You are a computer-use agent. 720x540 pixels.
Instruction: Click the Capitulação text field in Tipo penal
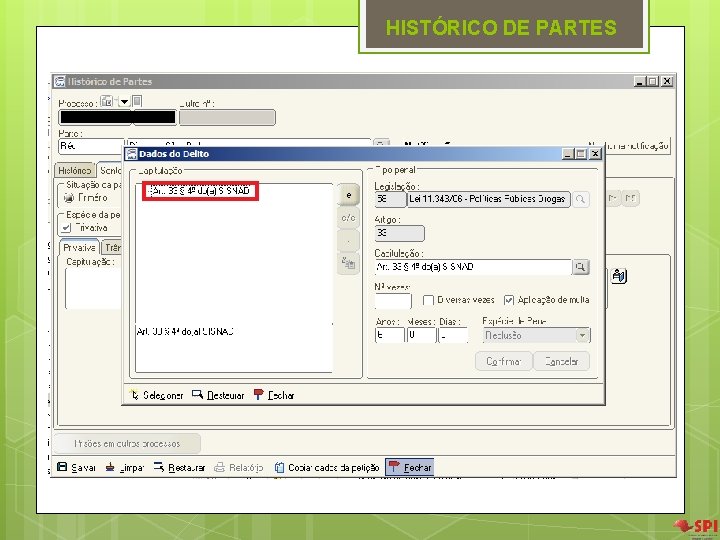click(473, 267)
